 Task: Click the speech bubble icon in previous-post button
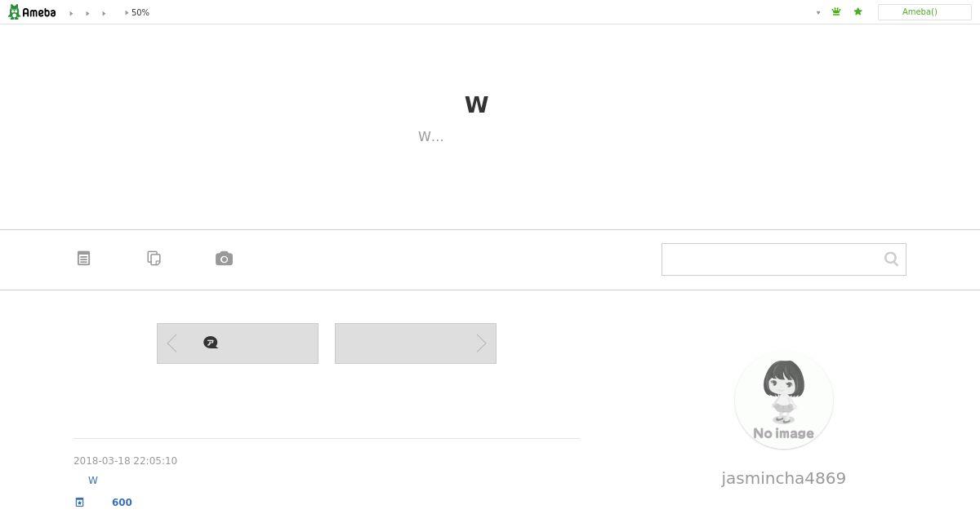(x=211, y=343)
